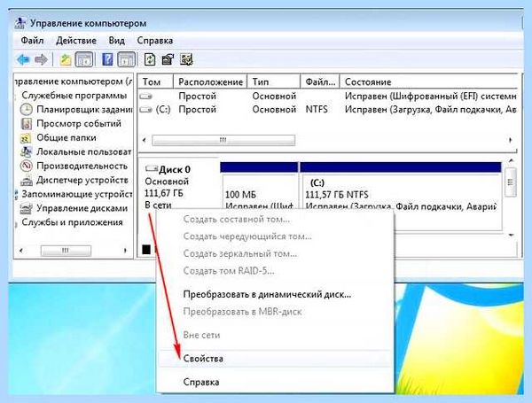Toggle the Show/Hide Console Tree icon
Viewport: 532px width, 403px height.
[84, 60]
